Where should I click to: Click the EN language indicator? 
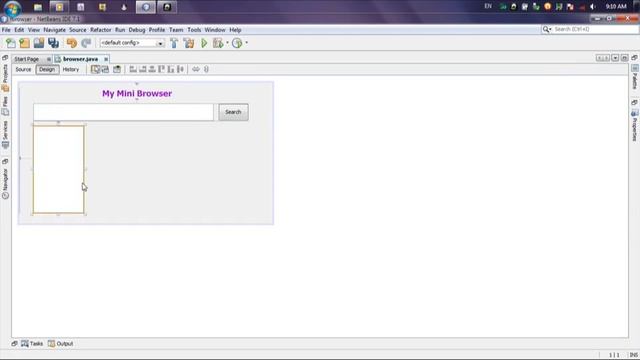coord(488,6)
